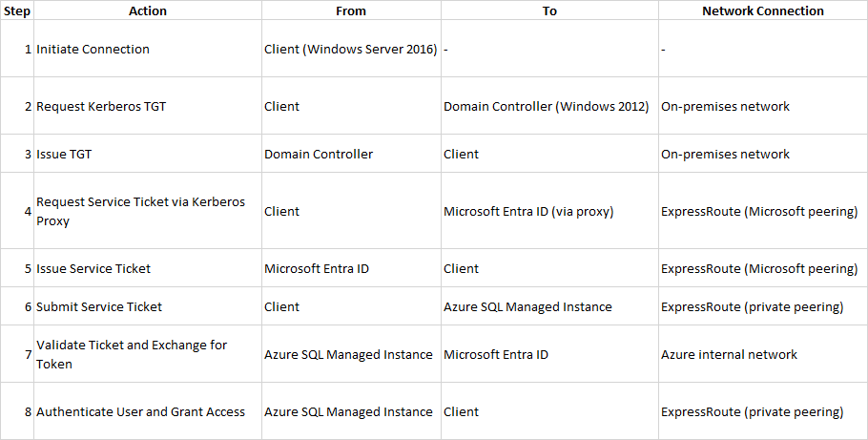Select 'Validate Ticket and Exchange for Token' cell
This screenshot has width=868, height=440.
pyautogui.click(x=147, y=354)
